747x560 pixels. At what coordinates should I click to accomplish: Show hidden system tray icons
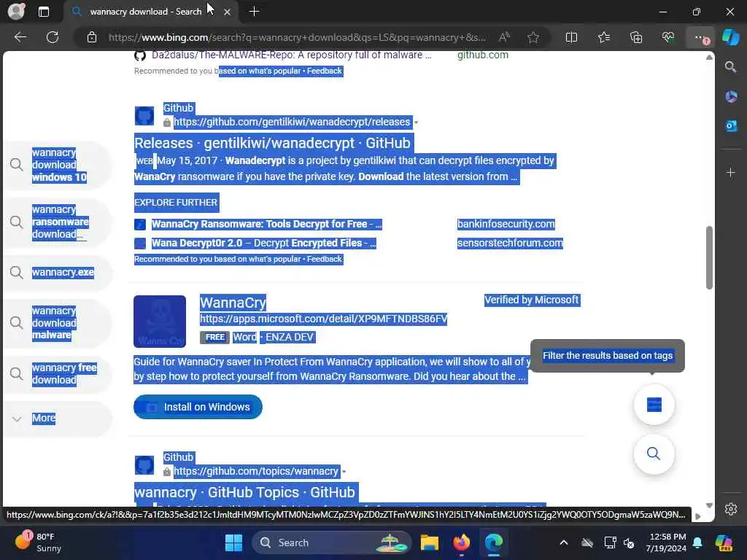(564, 542)
